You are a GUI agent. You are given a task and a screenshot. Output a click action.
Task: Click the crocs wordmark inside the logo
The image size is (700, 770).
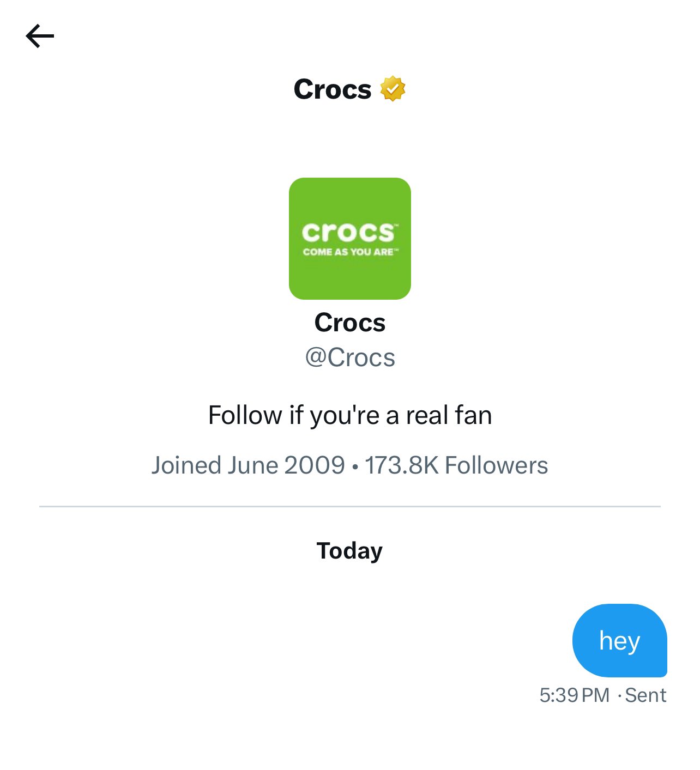point(350,232)
